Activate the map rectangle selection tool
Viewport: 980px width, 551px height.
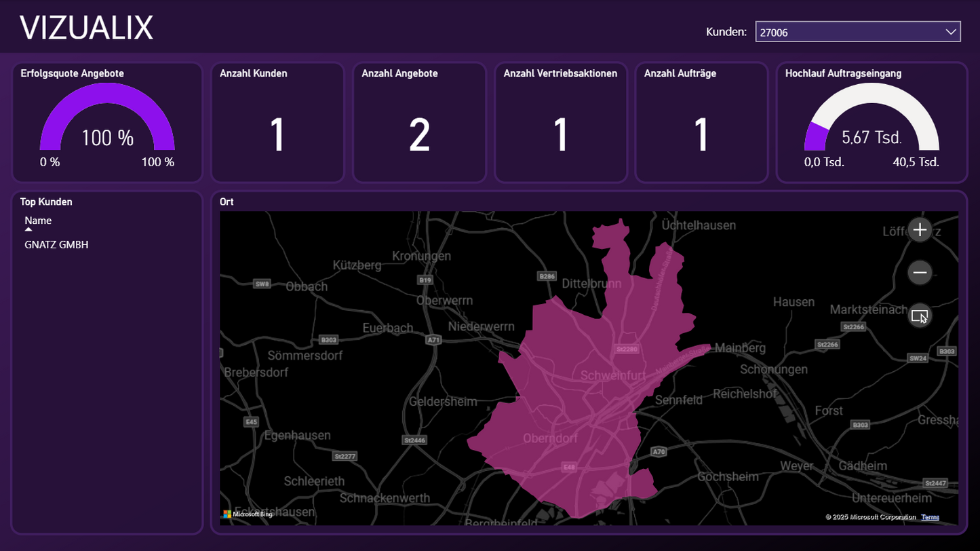(x=920, y=316)
